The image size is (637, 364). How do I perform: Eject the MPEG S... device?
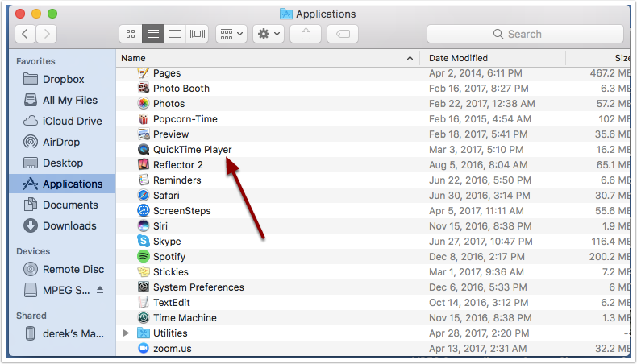(100, 290)
